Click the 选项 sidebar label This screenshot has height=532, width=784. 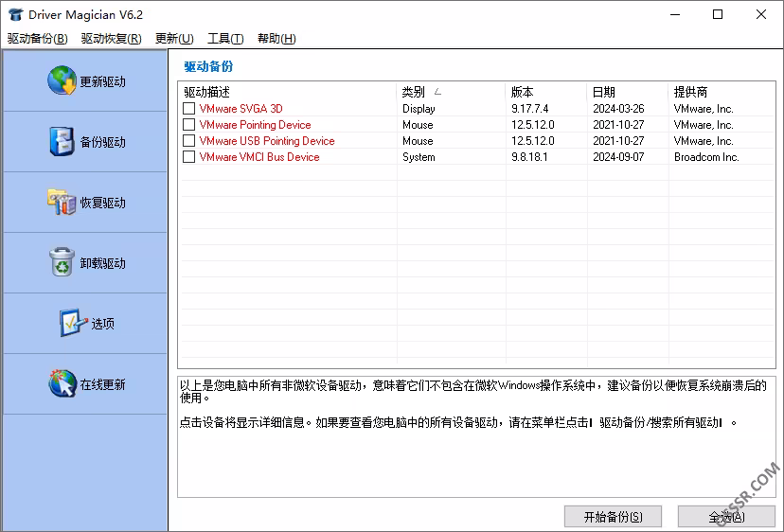(x=102, y=324)
